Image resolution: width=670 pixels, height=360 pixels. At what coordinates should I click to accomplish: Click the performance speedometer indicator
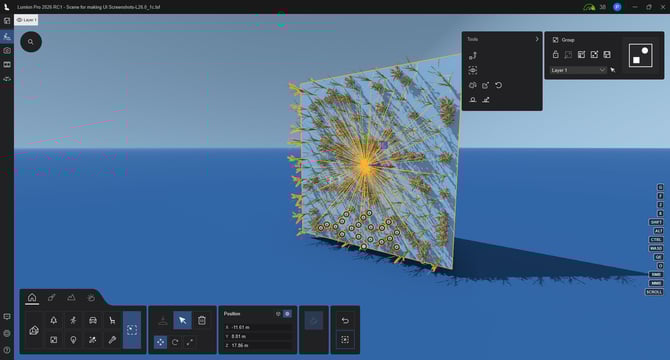tap(589, 7)
